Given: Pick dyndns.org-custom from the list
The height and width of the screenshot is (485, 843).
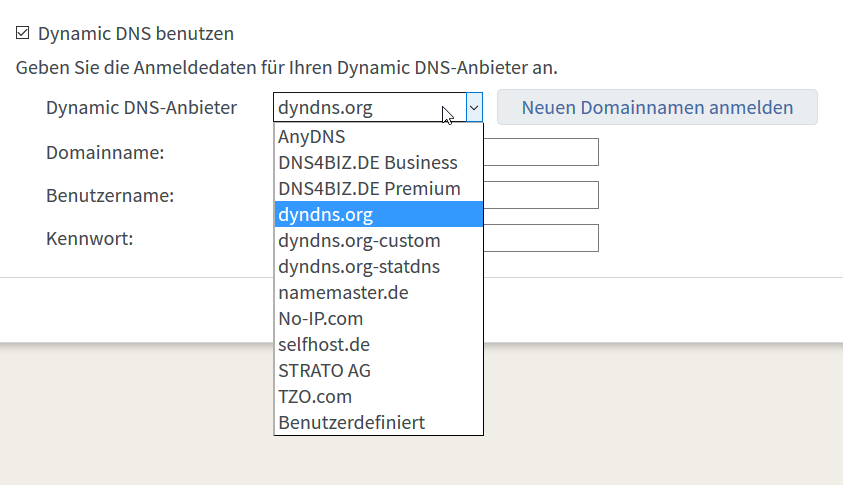Looking at the screenshot, I should pyautogui.click(x=378, y=240).
